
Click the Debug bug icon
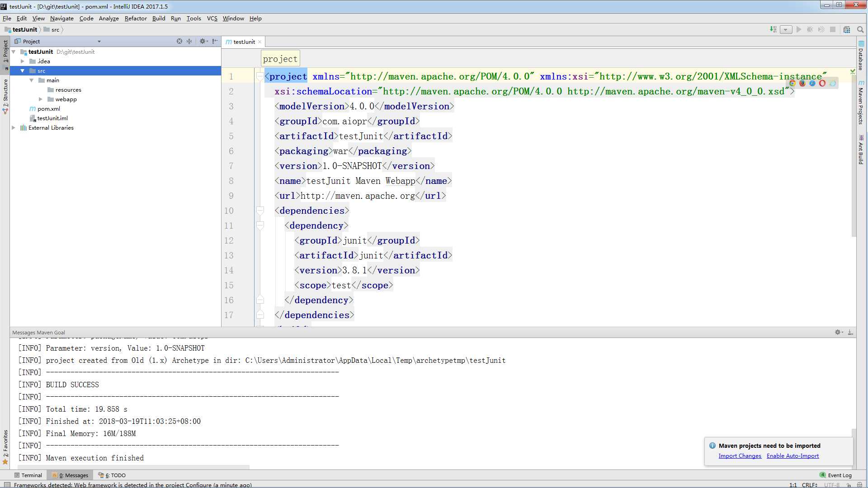click(x=810, y=29)
